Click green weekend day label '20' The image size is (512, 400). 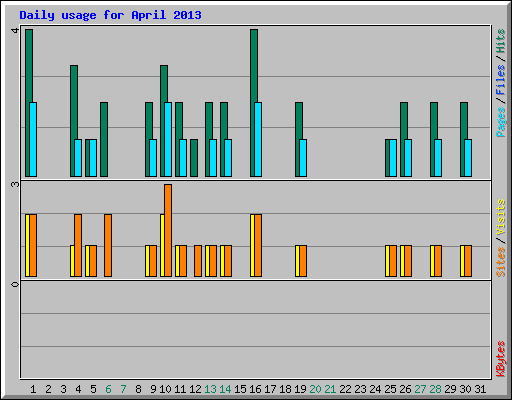(x=315, y=389)
